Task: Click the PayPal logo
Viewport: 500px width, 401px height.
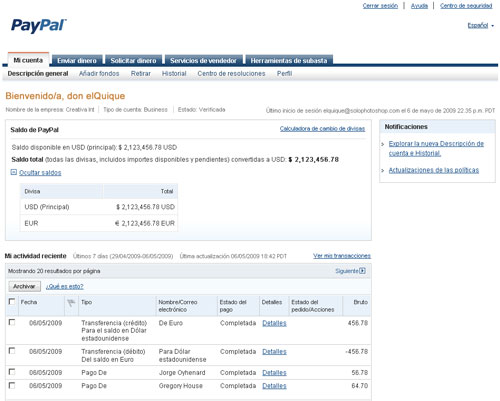Action: coord(39,26)
